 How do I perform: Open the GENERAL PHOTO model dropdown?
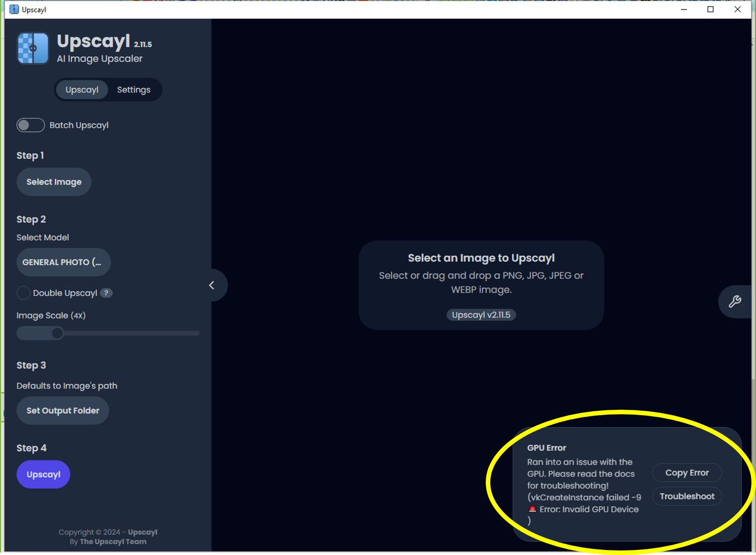[x=64, y=262]
